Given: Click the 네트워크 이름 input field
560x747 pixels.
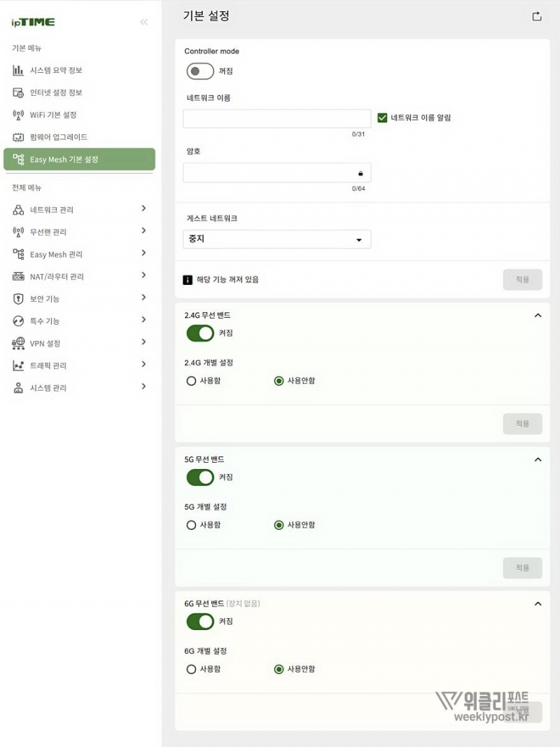Looking at the screenshot, I should 277,118.
